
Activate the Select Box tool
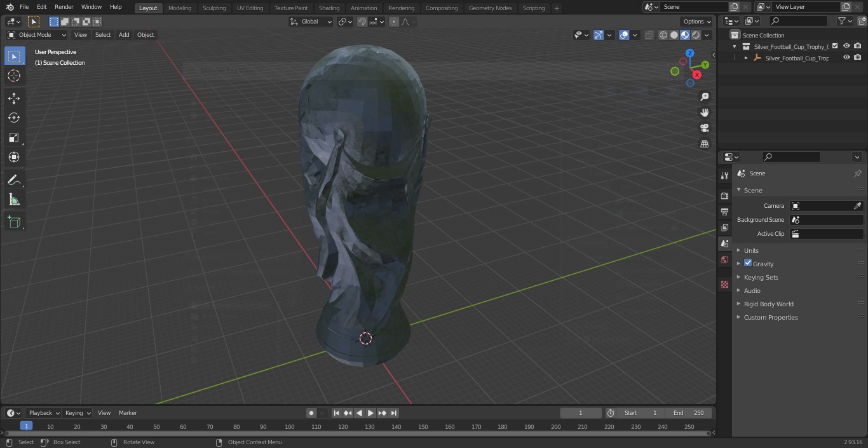14,56
